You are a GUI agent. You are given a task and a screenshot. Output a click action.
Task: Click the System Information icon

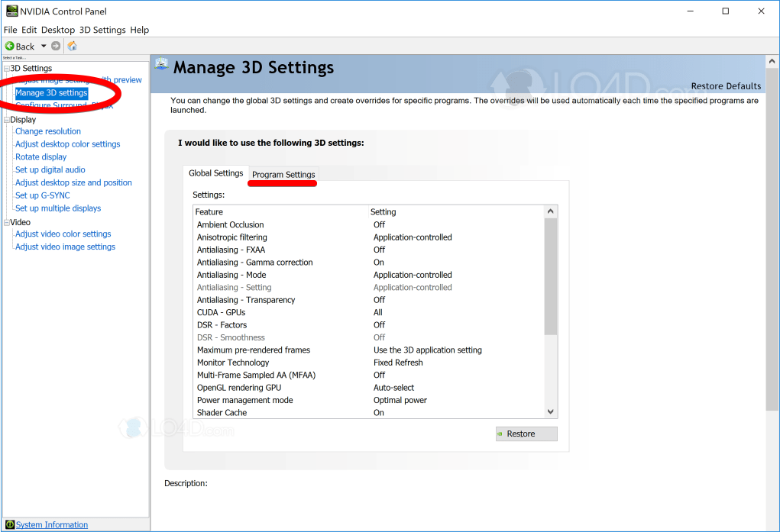(x=9, y=524)
